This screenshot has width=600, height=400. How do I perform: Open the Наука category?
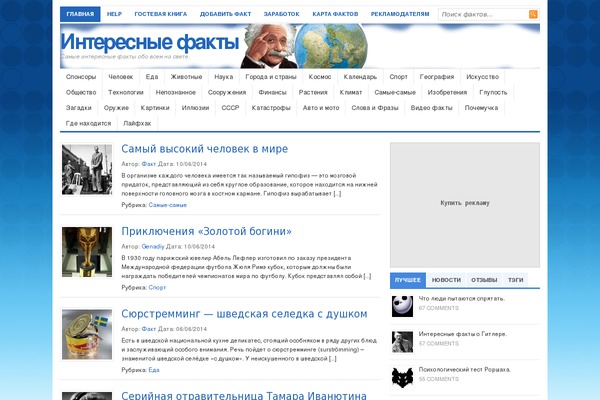224,77
